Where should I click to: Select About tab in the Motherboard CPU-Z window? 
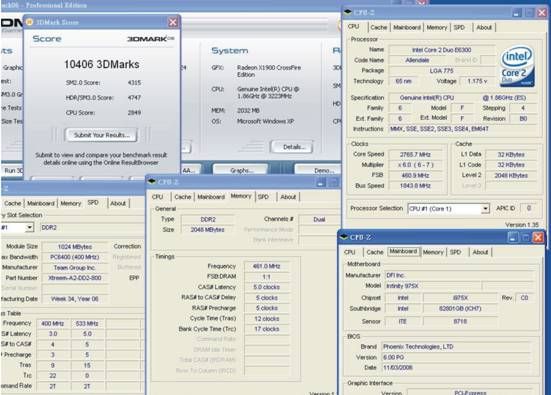[x=480, y=252]
